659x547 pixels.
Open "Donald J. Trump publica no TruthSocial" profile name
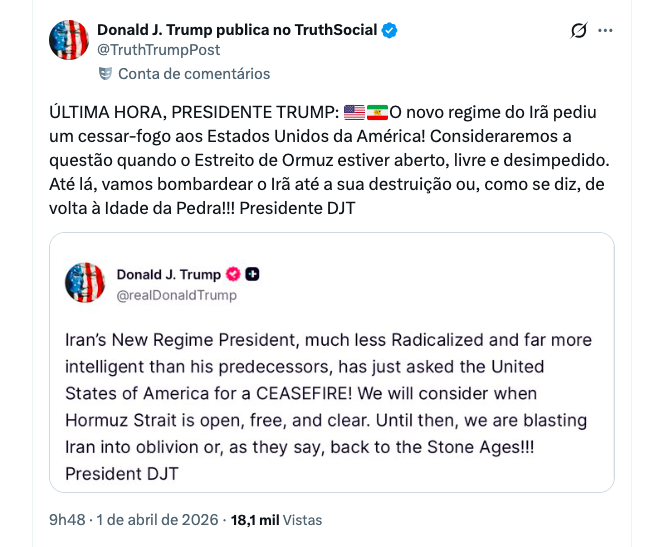coord(237,30)
